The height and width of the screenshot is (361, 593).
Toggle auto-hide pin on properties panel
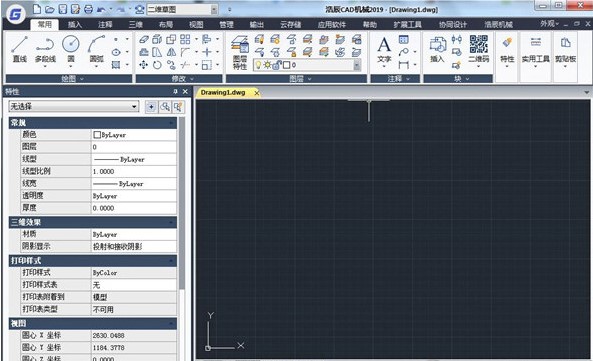pyautogui.click(x=175, y=91)
